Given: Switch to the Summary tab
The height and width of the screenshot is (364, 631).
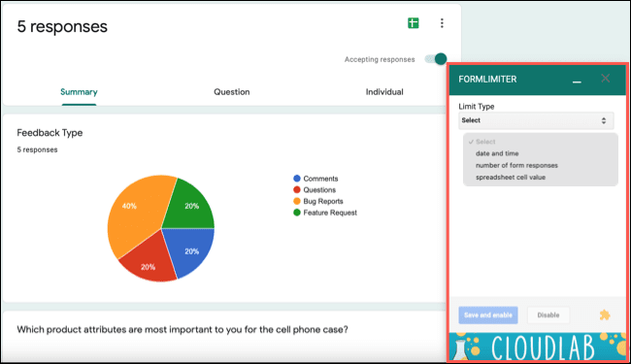Looking at the screenshot, I should [x=79, y=92].
